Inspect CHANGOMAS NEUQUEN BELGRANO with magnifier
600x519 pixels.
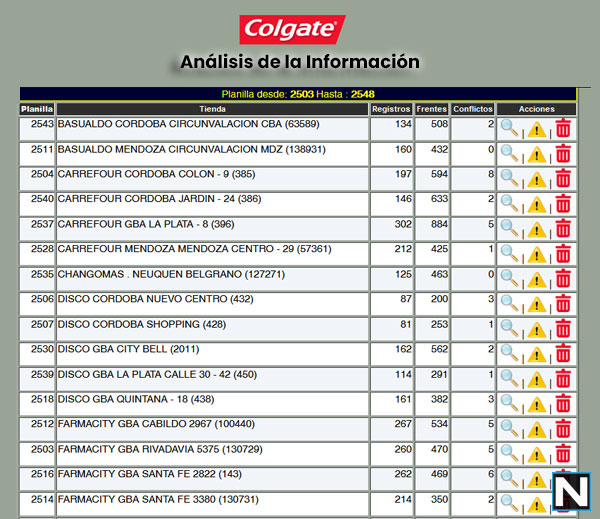coord(509,278)
